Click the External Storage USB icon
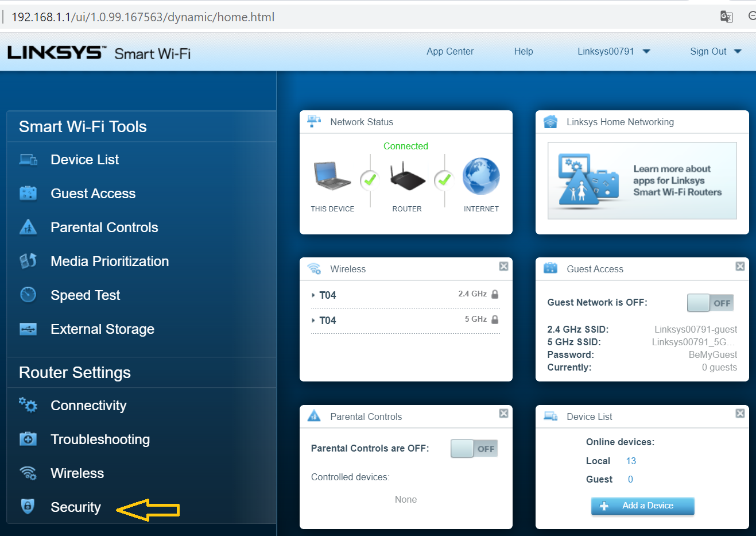This screenshot has height=536, width=756. click(28, 329)
